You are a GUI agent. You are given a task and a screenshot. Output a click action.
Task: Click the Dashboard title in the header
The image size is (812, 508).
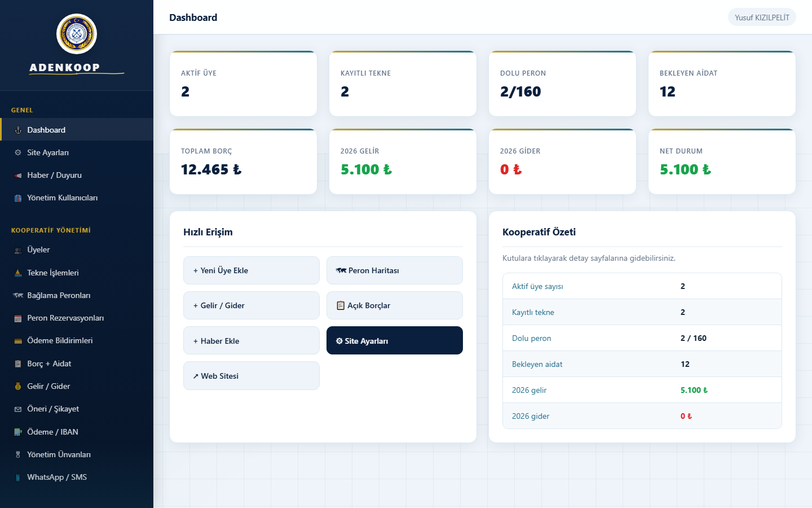tap(193, 17)
